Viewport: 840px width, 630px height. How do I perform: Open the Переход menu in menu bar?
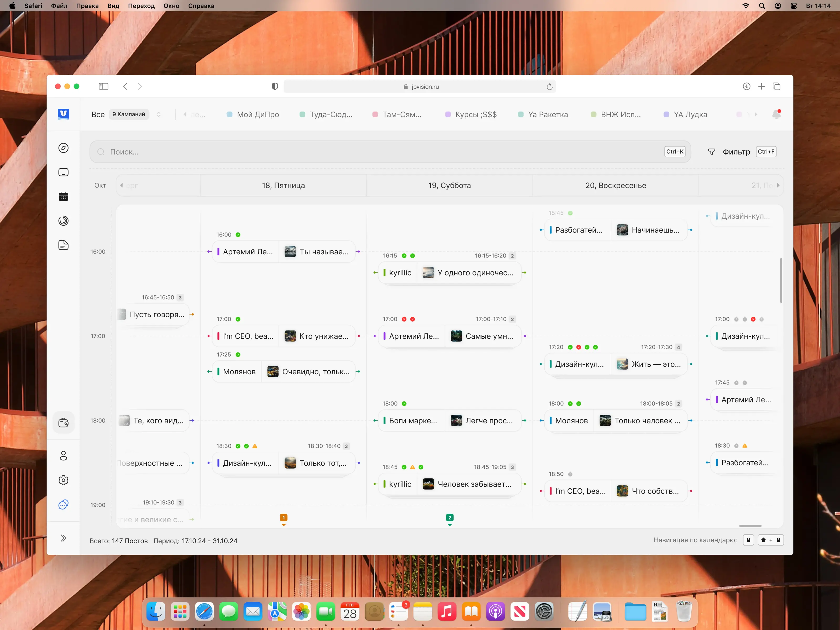141,6
